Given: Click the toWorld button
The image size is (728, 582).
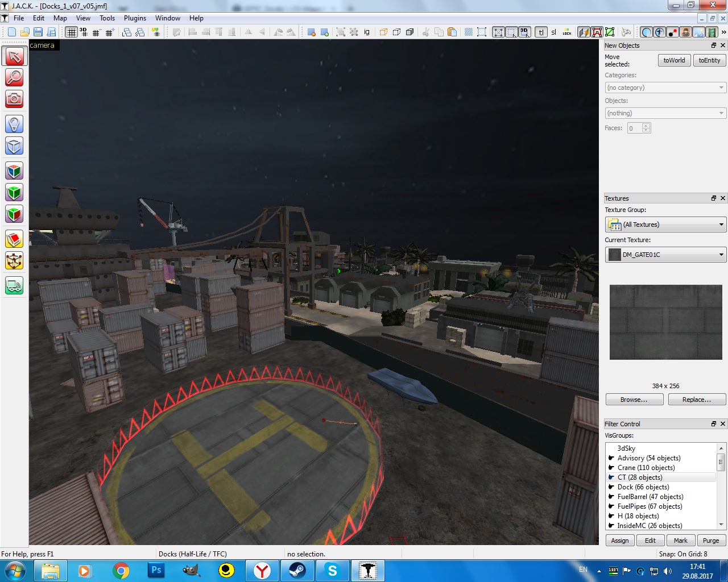Looking at the screenshot, I should 674,60.
